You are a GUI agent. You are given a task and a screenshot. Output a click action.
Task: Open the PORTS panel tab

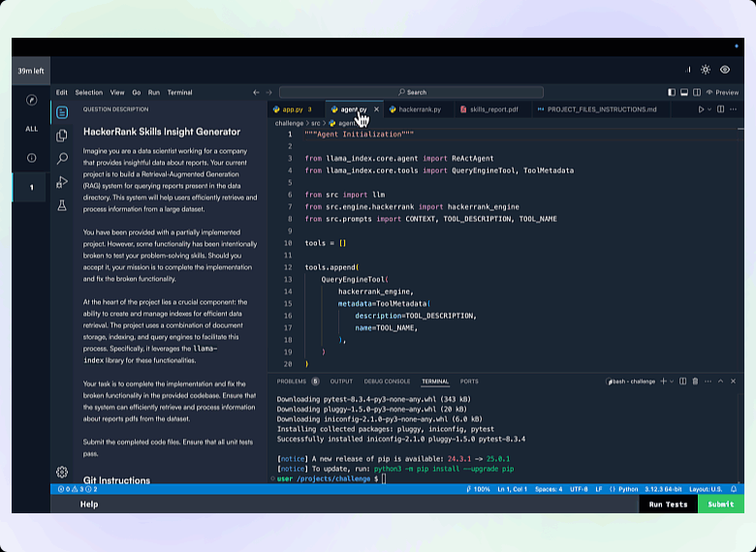[x=469, y=381]
